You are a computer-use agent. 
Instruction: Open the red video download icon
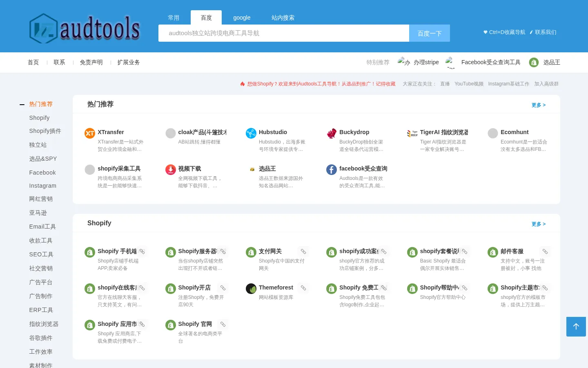tap(171, 170)
